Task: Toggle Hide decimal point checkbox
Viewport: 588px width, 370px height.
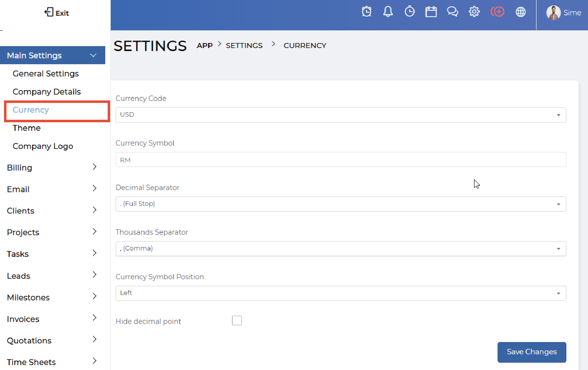Action: point(237,320)
